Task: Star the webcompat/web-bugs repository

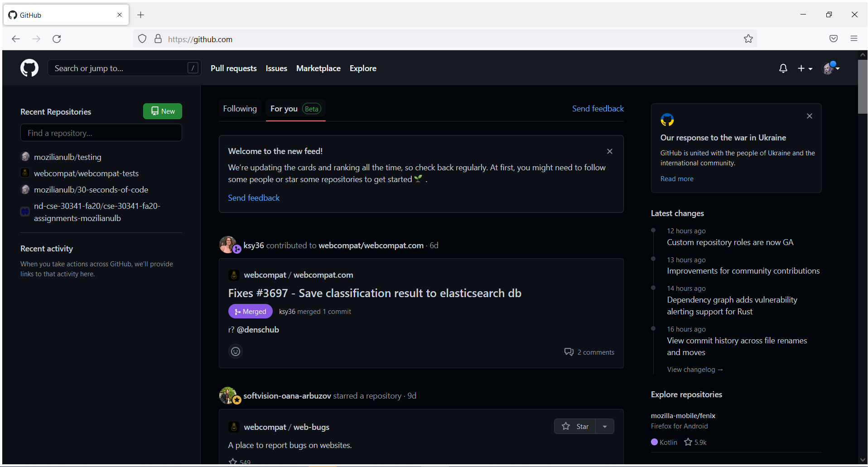Action: [x=575, y=426]
